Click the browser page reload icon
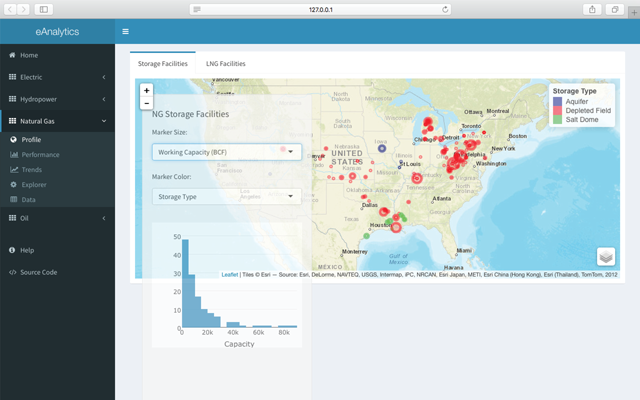The image size is (640, 400). click(x=445, y=9)
